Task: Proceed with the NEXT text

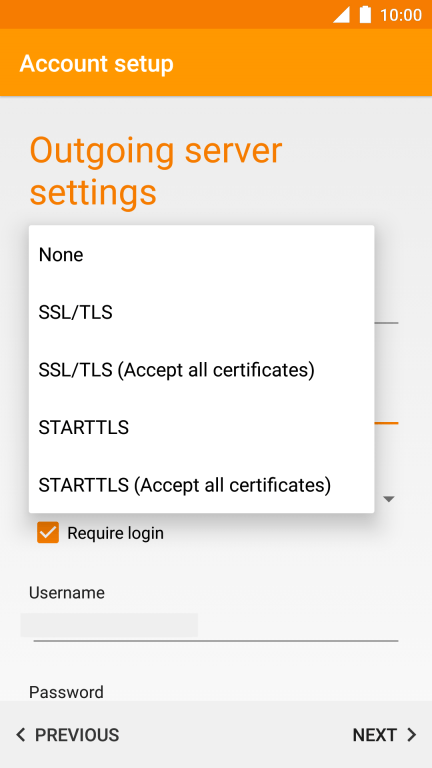Action: pyautogui.click(x=375, y=735)
